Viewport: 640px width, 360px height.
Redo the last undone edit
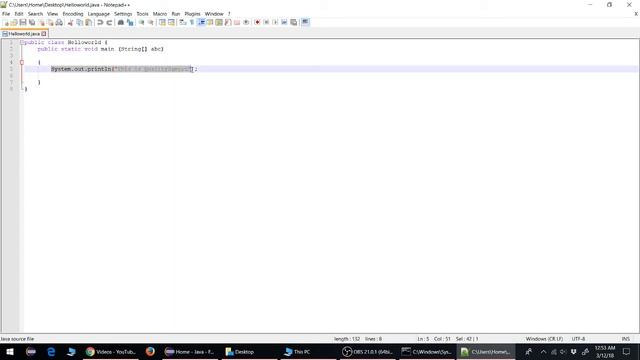[x=109, y=22]
